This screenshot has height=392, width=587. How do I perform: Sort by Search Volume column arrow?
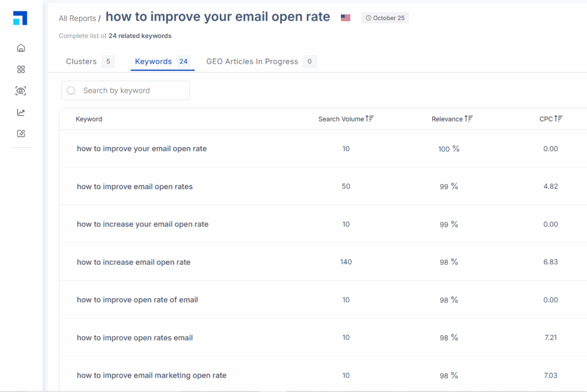coord(370,119)
